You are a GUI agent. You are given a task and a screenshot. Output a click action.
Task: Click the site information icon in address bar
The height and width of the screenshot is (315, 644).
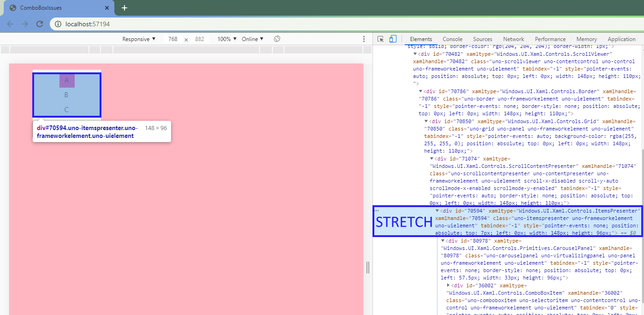(58, 24)
